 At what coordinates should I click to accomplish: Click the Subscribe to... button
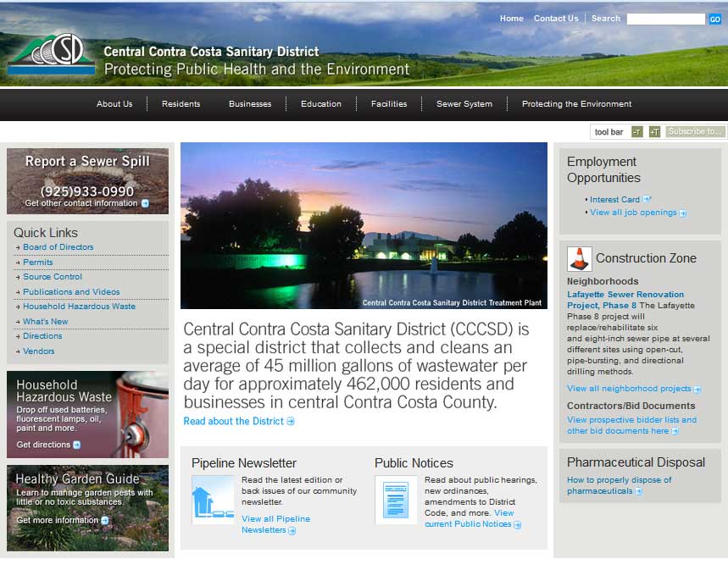[x=695, y=132]
